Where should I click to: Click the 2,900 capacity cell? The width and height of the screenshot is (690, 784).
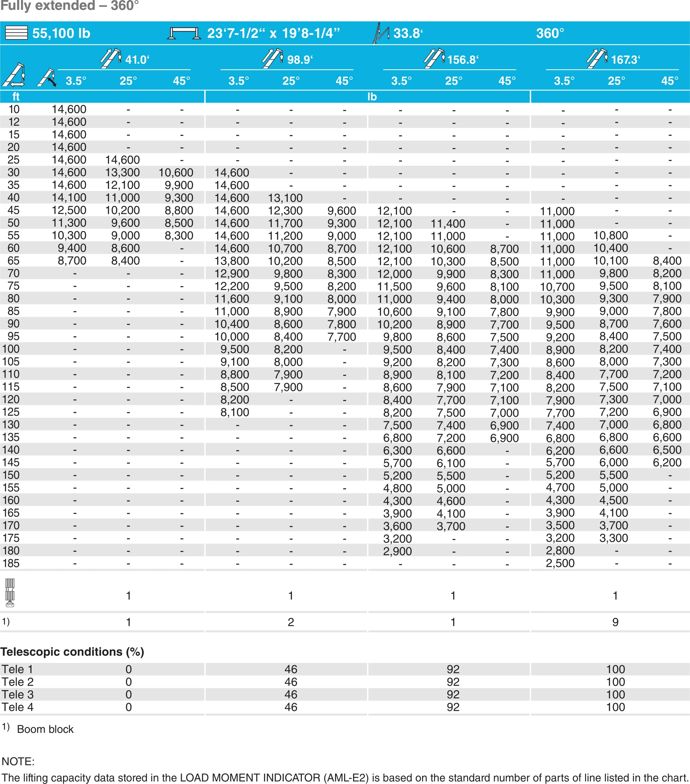pos(397,551)
